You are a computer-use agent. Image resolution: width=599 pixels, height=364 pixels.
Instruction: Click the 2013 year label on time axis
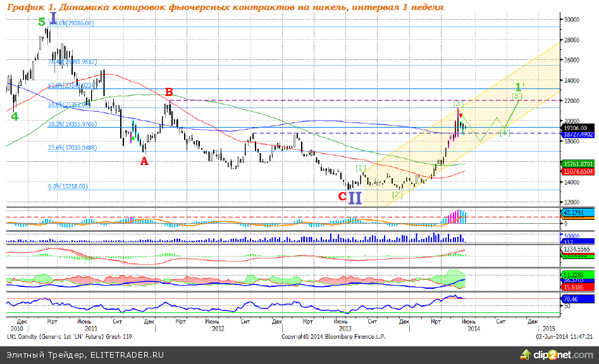pyautogui.click(x=345, y=329)
